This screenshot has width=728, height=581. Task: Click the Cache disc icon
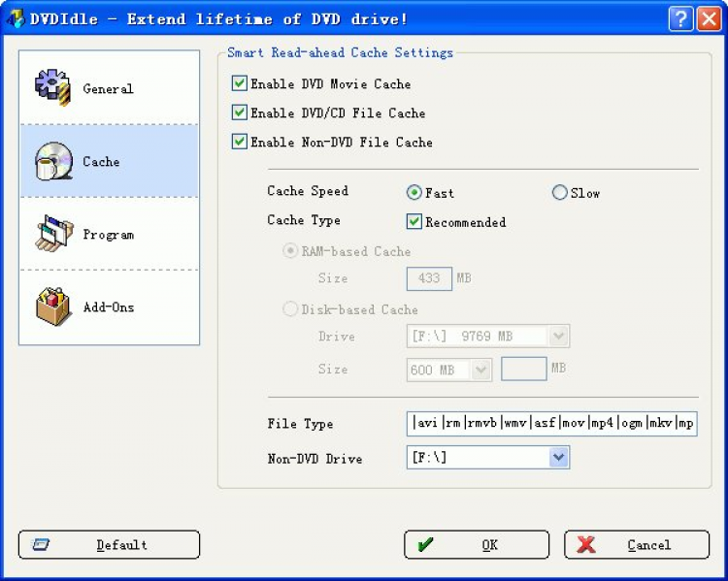pos(53,161)
